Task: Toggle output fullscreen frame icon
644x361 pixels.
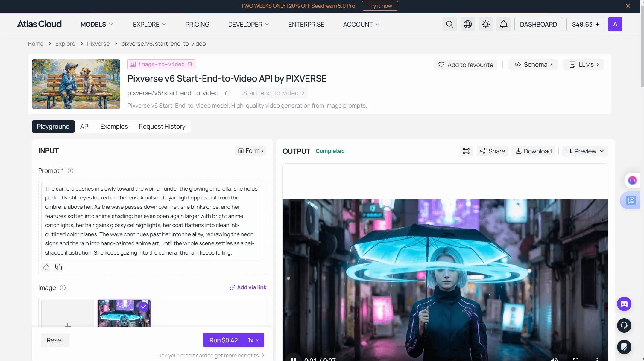Action: tap(466, 151)
